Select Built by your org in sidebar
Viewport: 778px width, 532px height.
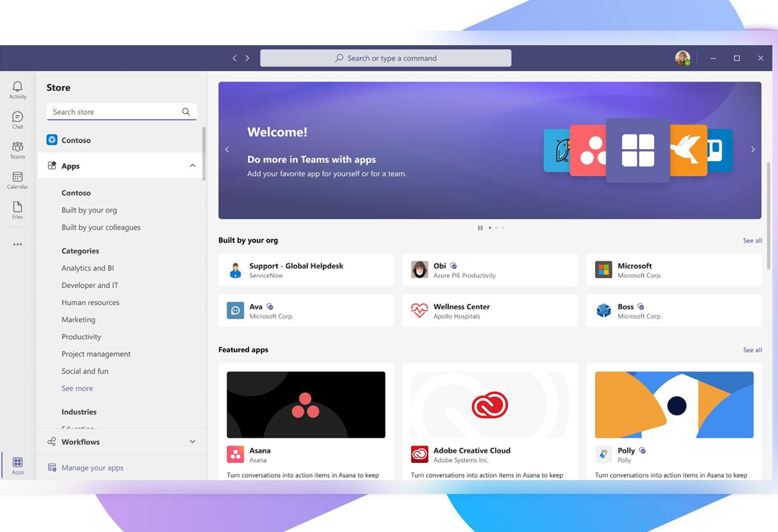[x=89, y=210]
